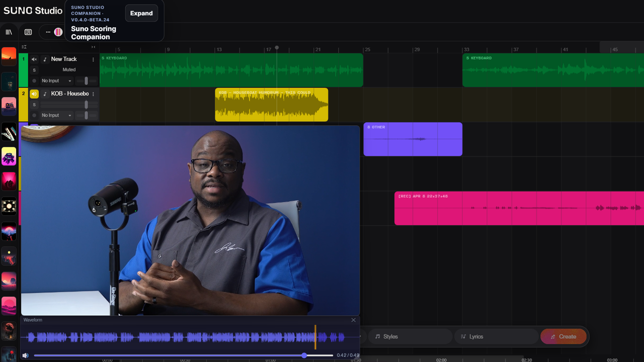This screenshot has width=644, height=362.
Task: Open the three-dots more options in toolbar
Action: [48, 32]
